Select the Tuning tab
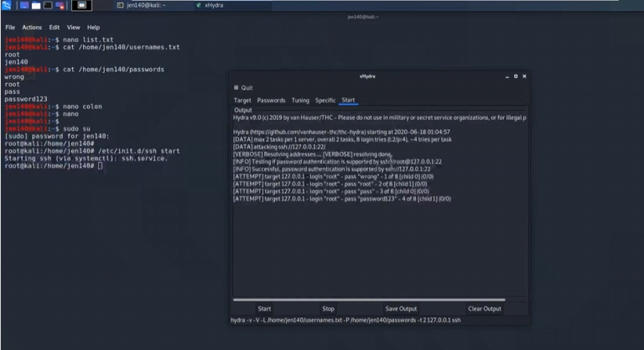The image size is (644, 350). [300, 100]
